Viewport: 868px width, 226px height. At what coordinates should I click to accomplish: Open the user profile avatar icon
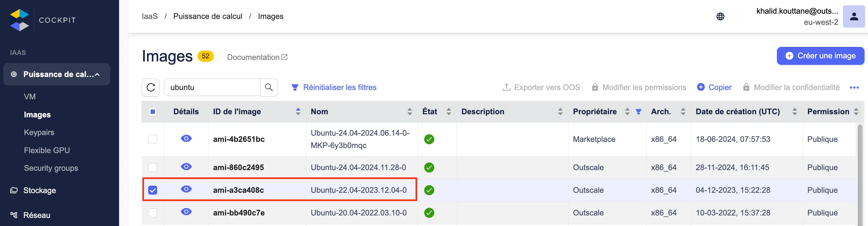pos(853,16)
